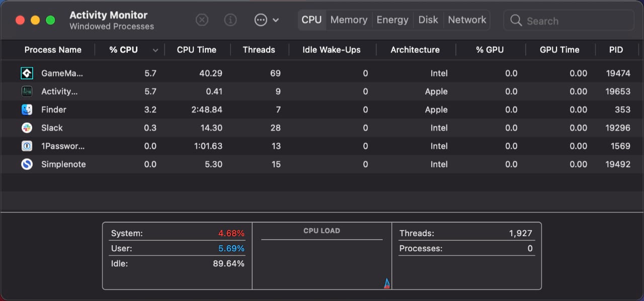Click the Windowed Processes subtitle

pos(112,26)
